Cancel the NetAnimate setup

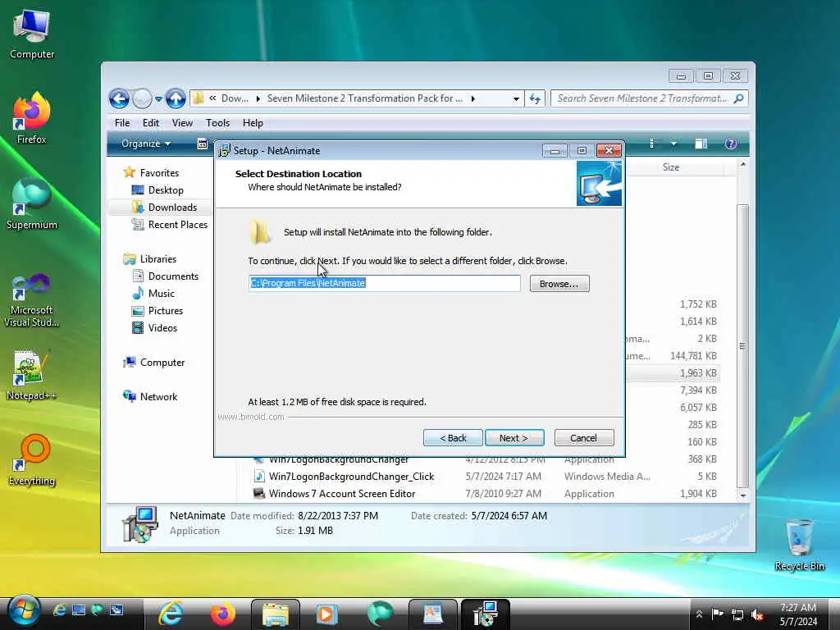pyautogui.click(x=584, y=438)
